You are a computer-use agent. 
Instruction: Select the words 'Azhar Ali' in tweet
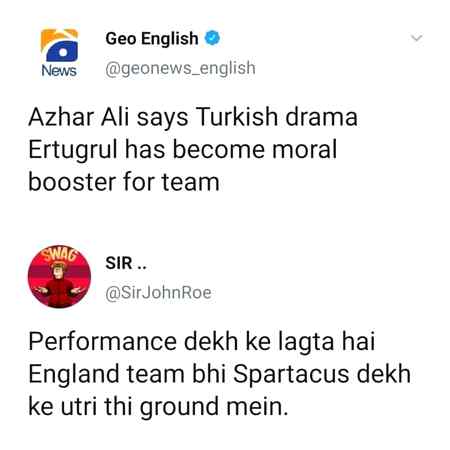79,117
